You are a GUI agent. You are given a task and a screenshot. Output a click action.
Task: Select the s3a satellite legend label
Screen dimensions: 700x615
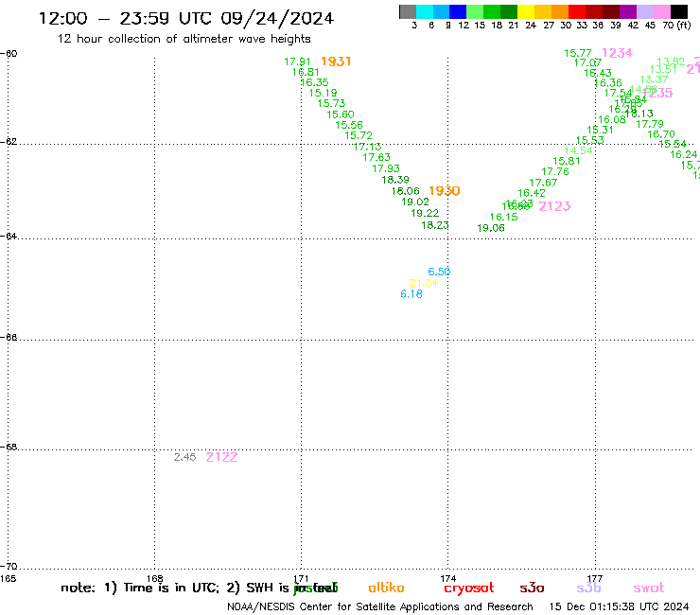[x=532, y=588]
